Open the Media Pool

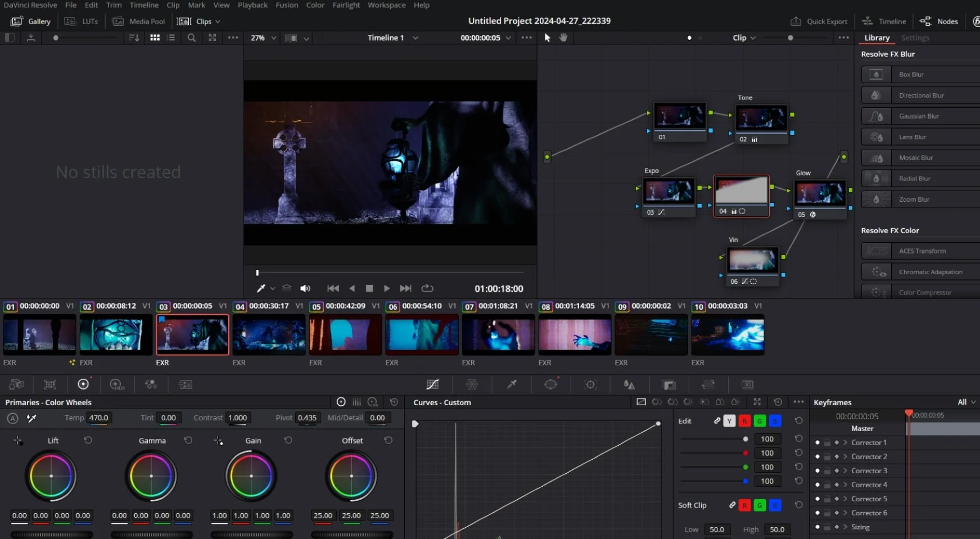139,21
